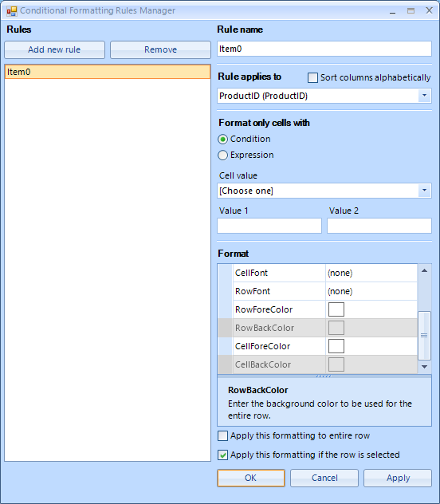Minimize the Rules Manager window

[x=392, y=11]
